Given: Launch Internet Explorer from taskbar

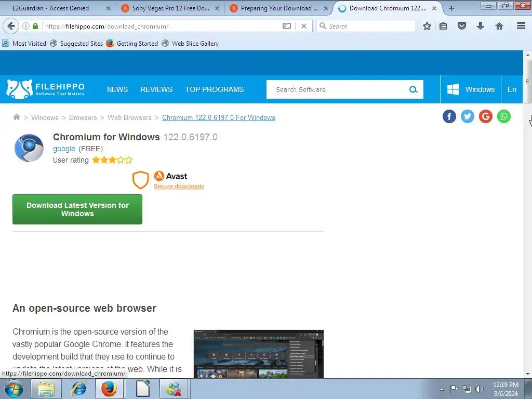Looking at the screenshot, I should click(x=78, y=389).
